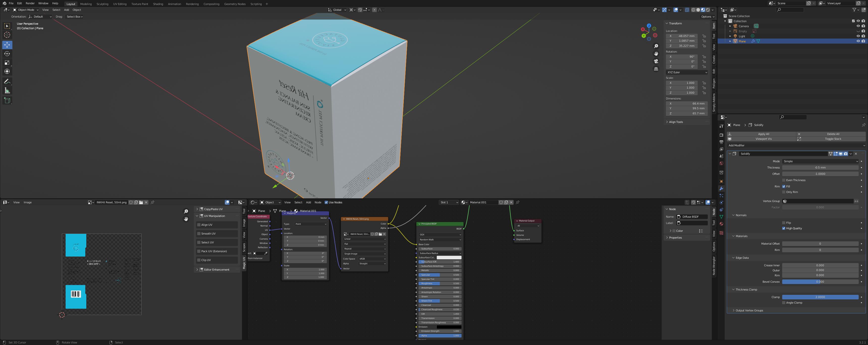
Task: Open the XYZ Euler rotation mode dropdown
Action: 686,72
